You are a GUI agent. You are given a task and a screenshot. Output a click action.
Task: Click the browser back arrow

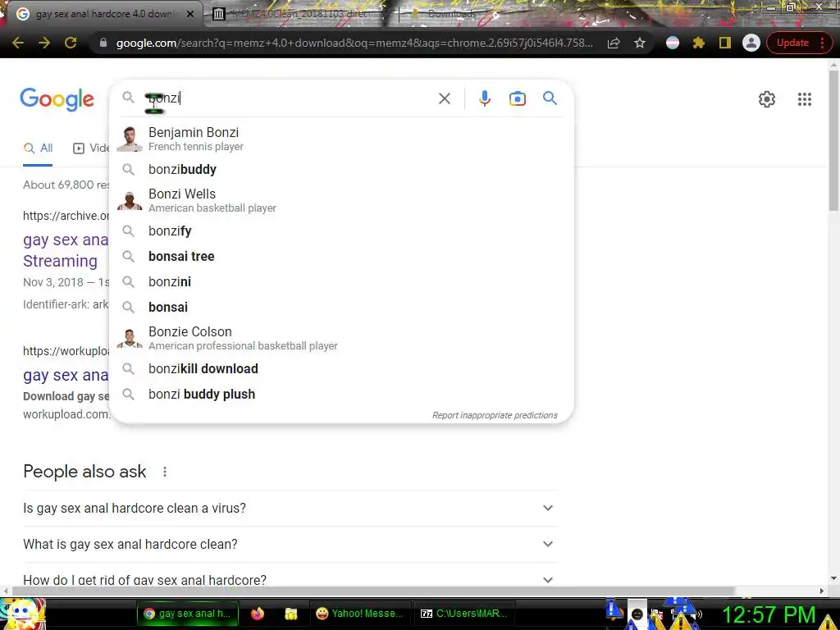[x=18, y=43]
